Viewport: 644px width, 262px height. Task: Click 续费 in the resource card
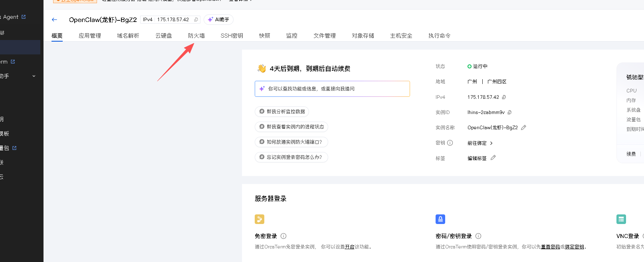[x=631, y=154]
